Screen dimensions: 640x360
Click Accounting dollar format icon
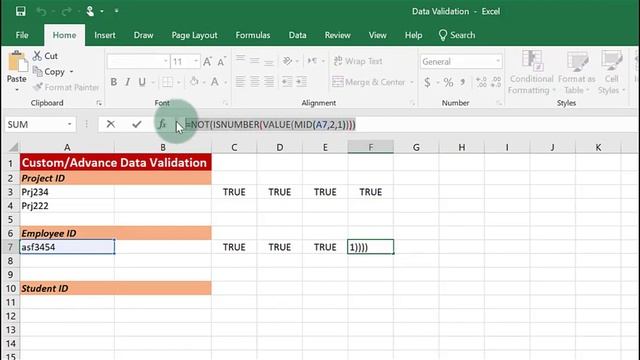click(427, 82)
